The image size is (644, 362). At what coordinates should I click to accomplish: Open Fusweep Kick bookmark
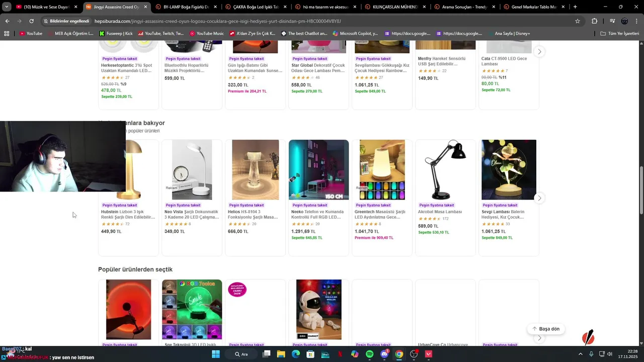click(x=116, y=33)
